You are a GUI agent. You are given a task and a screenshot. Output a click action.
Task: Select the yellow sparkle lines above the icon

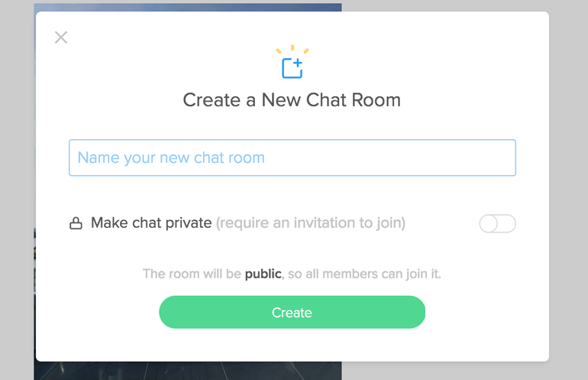292,50
